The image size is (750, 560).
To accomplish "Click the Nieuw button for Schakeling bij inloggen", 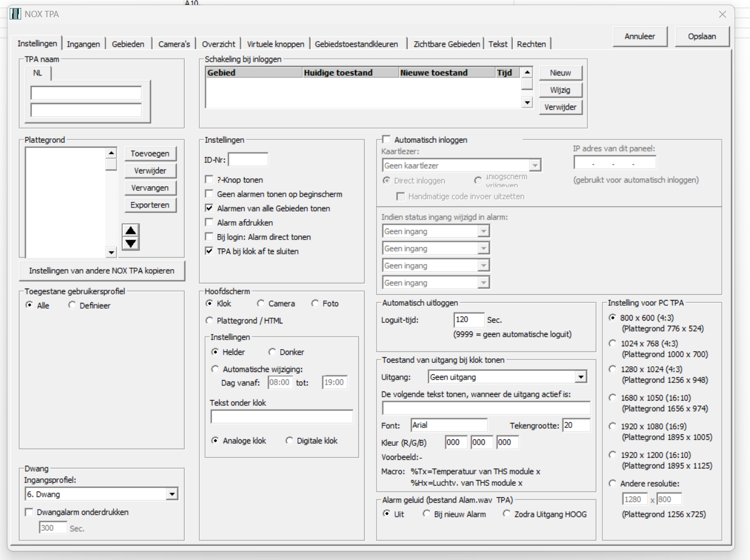I will coord(560,73).
